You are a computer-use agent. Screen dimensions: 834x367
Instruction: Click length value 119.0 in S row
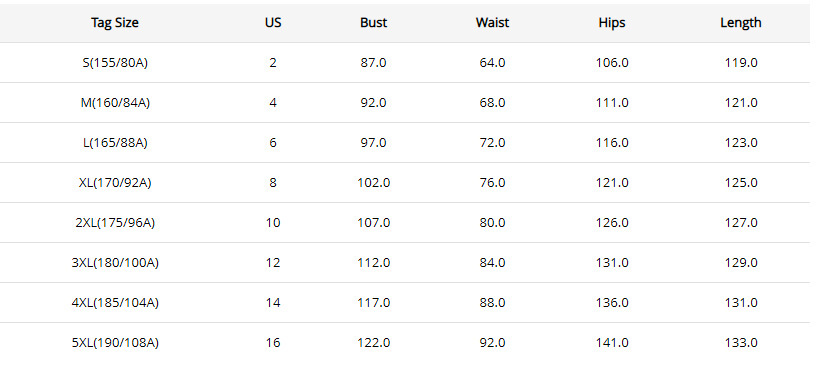[x=740, y=63]
